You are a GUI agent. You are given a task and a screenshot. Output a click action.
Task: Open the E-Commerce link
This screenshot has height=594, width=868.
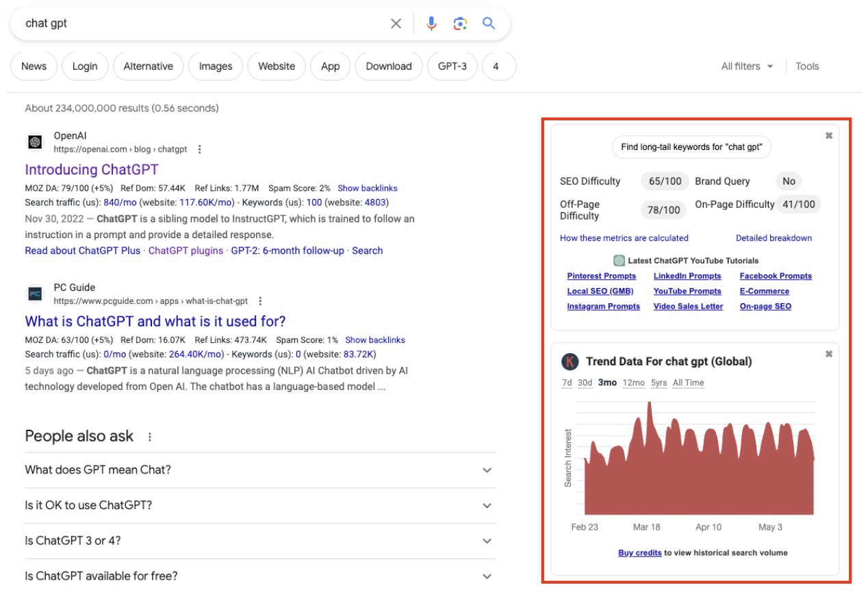click(x=765, y=292)
